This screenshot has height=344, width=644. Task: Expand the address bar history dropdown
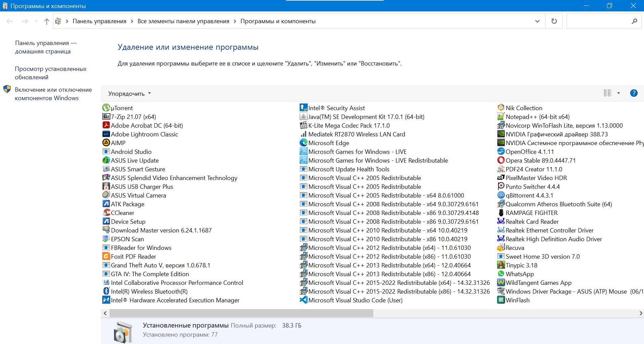pos(537,21)
